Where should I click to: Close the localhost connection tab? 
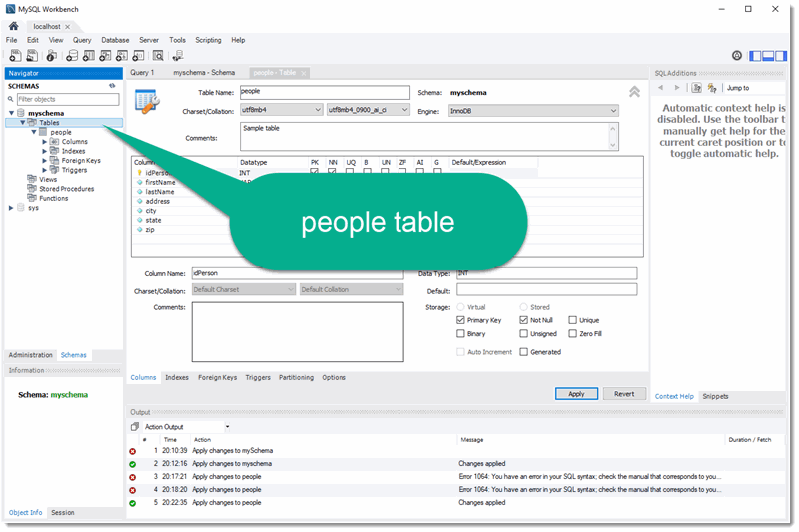point(67,27)
